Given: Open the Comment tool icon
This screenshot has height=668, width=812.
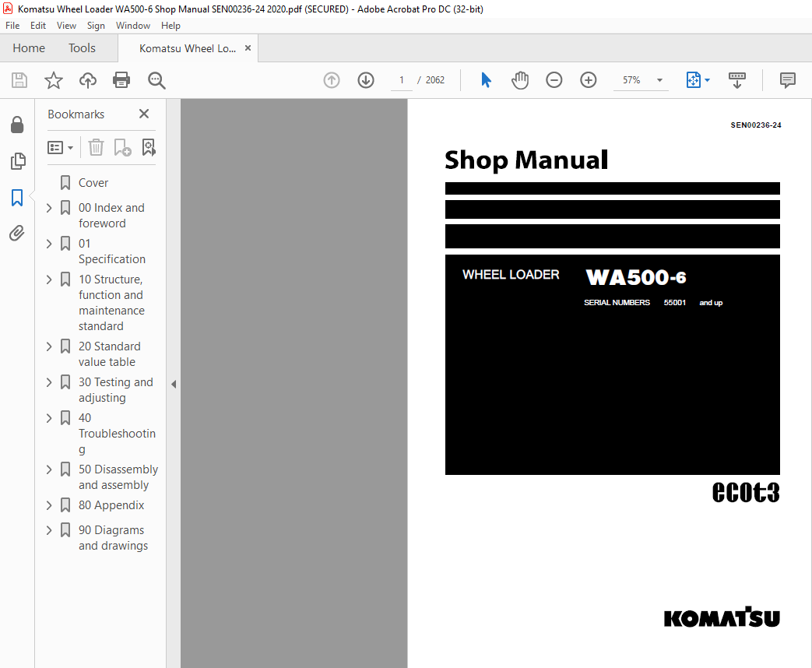Looking at the screenshot, I should (788, 80).
